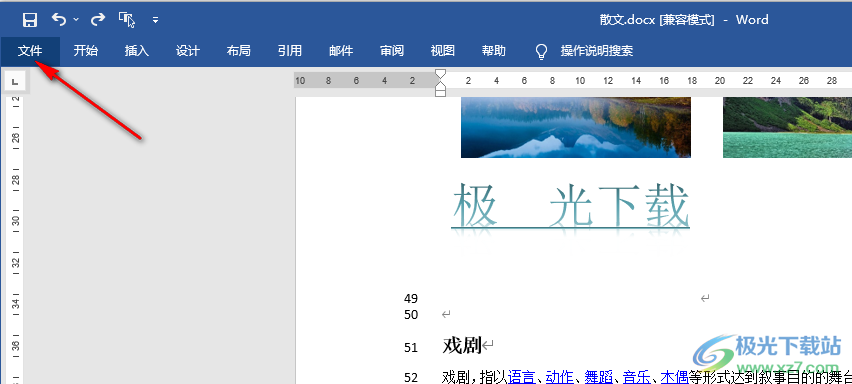The image size is (852, 384).
Task: Toggle touch/mouse mode icon
Action: click(x=127, y=20)
